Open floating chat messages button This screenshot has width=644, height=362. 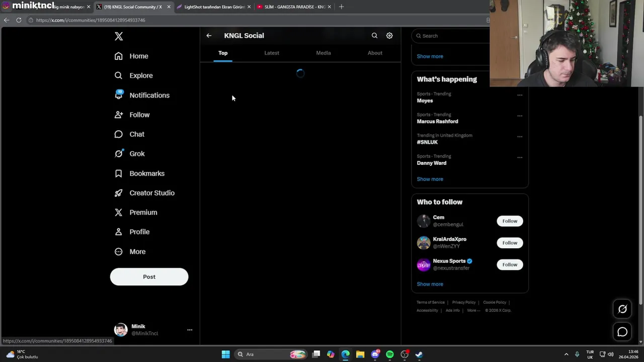pos(622,332)
